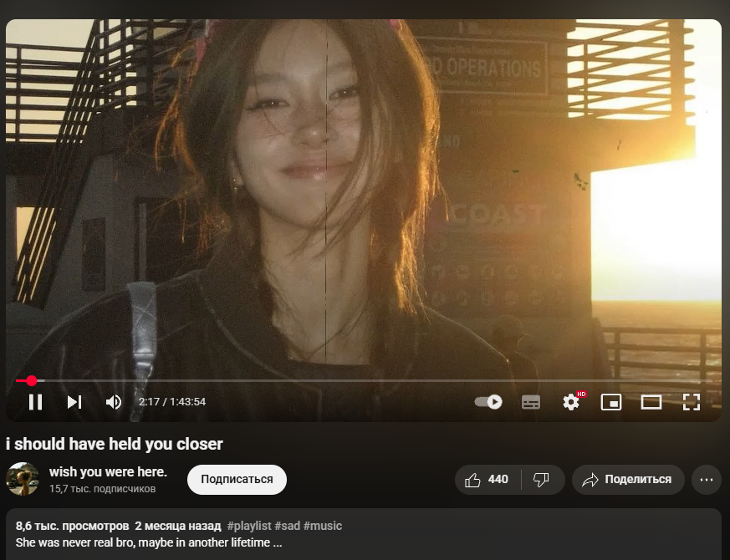Click the '8,6 тыс. просмотров' view count
This screenshot has height=560, width=730.
click(72, 526)
